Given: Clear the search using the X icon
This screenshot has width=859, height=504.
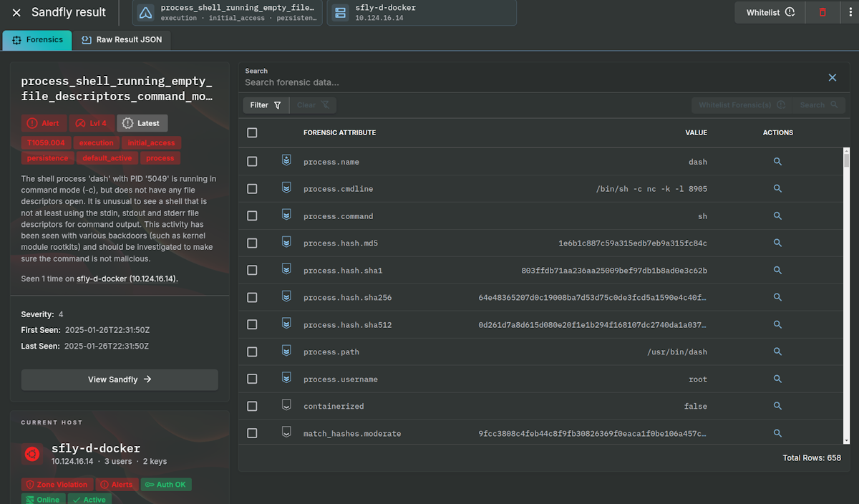Looking at the screenshot, I should pyautogui.click(x=832, y=77).
